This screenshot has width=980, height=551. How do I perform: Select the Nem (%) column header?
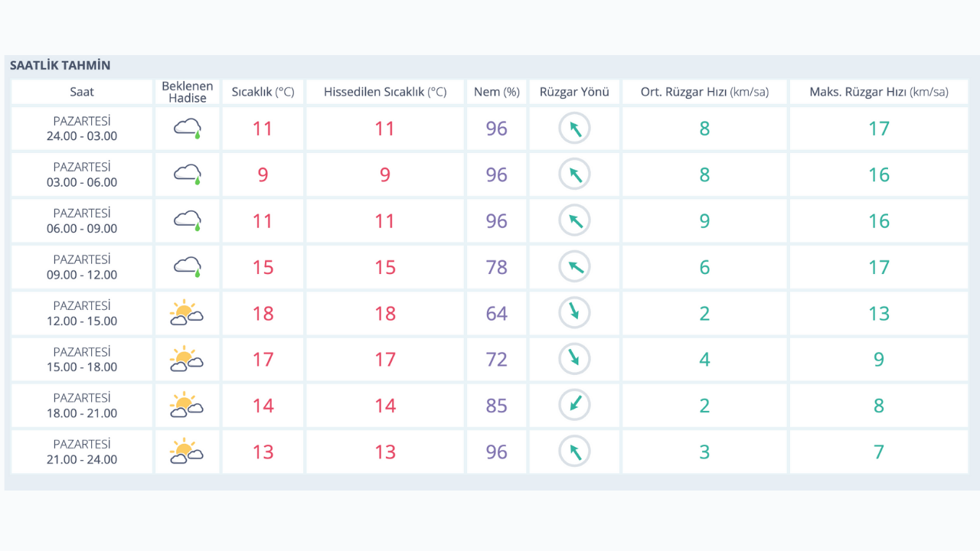point(497,92)
